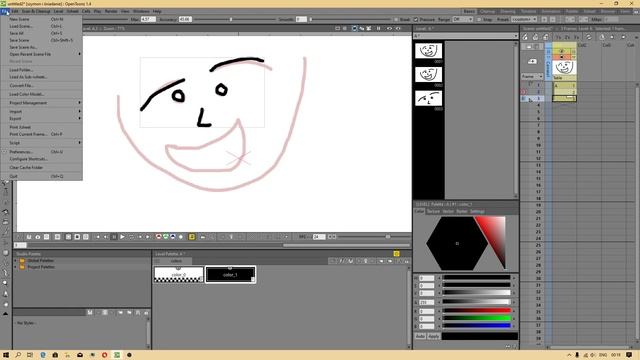This screenshot has height=360, width=640.
Task: Adjust the FPS slider handle
Action: 388,237
